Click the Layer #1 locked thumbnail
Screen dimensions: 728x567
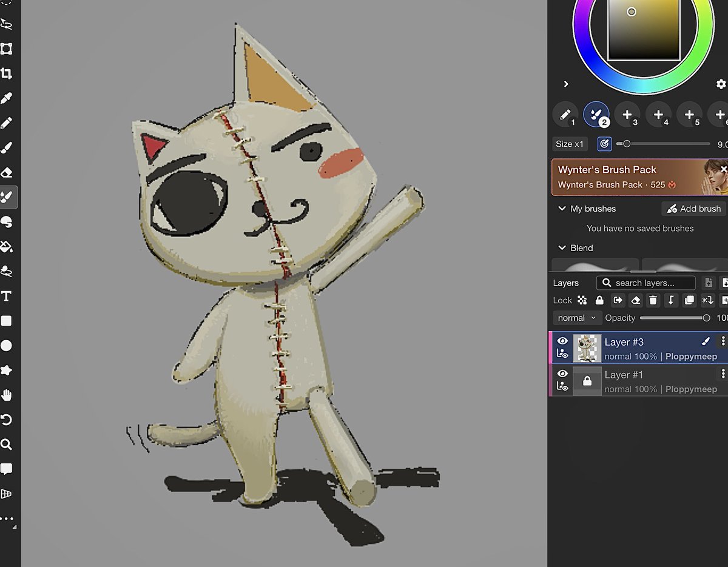[587, 381]
